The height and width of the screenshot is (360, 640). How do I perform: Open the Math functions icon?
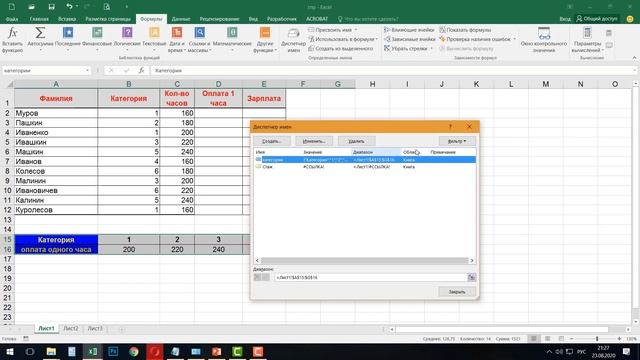[232, 33]
